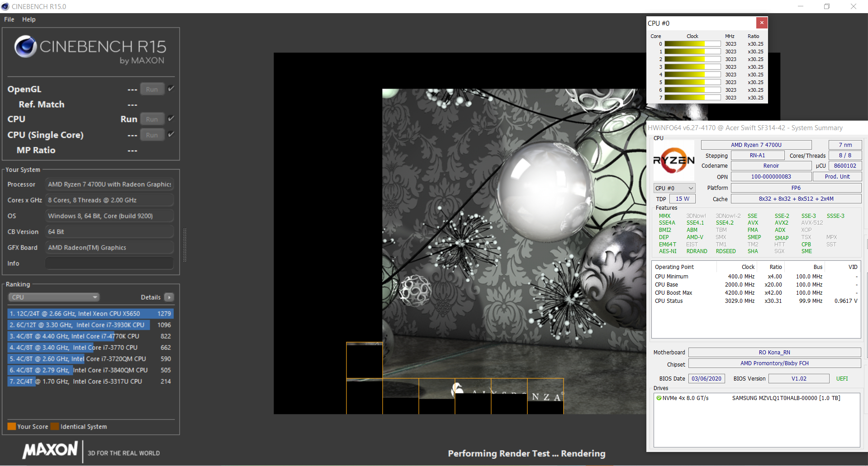This screenshot has width=868, height=466.
Task: Select ranking entry Intel Core i7-3930K
Action: point(90,325)
